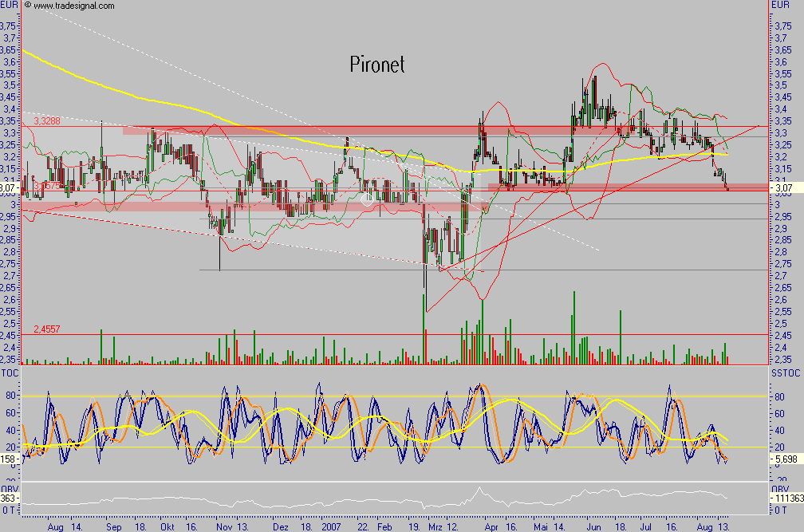Click the EUR axis unit label
Image resolution: width=804 pixels, height=532 pixels.
pos(8,4)
